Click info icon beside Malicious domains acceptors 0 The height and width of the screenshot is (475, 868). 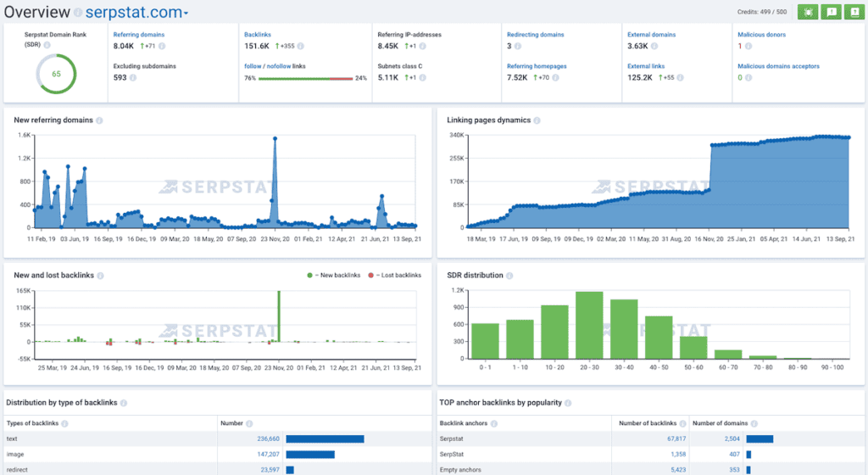click(748, 77)
